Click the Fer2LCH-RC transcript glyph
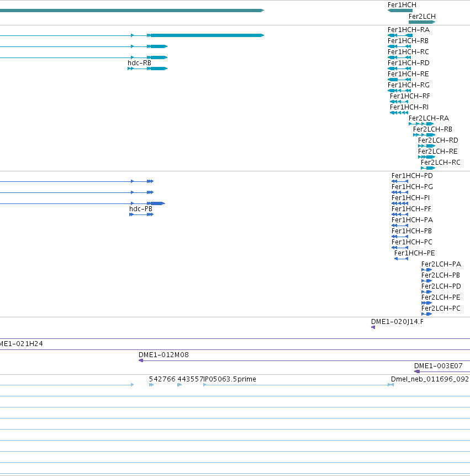 (x=428, y=168)
